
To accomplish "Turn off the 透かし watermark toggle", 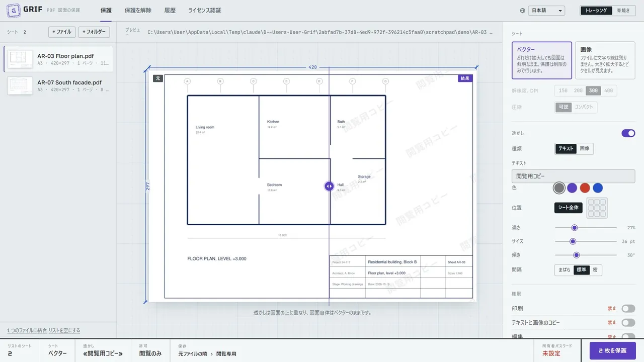I will (628, 133).
